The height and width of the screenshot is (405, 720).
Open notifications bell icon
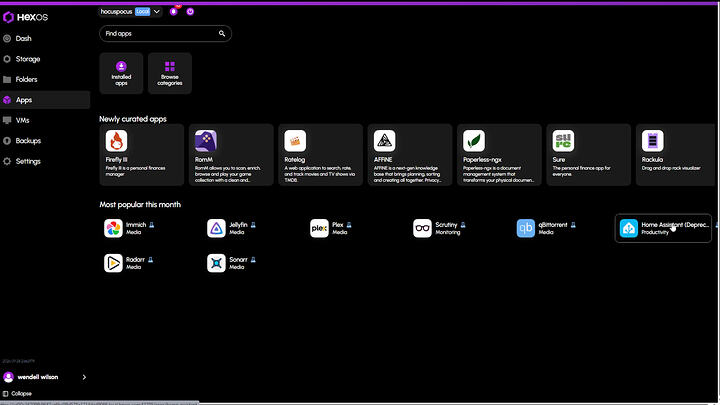click(x=174, y=11)
